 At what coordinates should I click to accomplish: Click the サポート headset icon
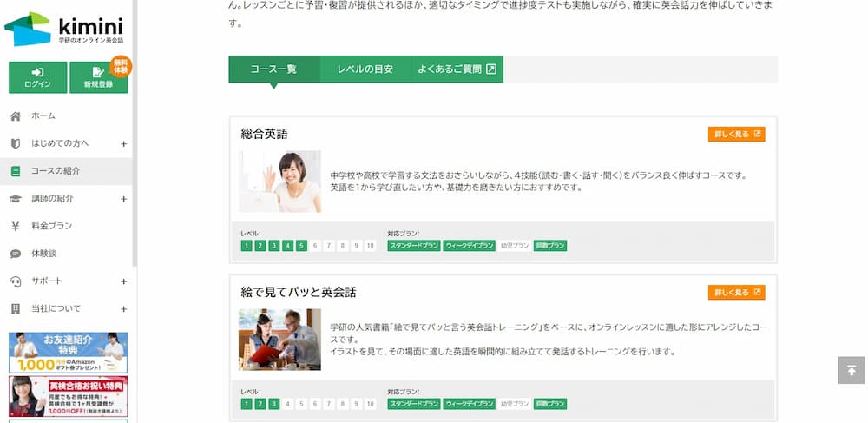[x=16, y=281]
